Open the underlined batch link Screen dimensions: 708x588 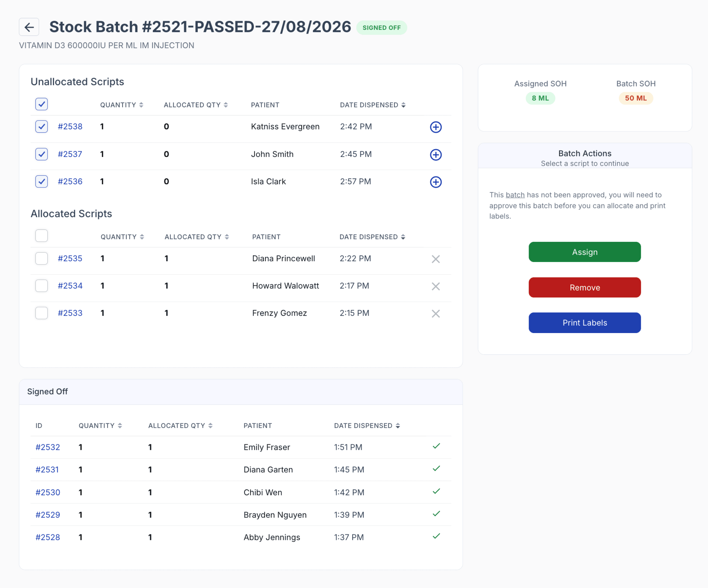(x=515, y=195)
